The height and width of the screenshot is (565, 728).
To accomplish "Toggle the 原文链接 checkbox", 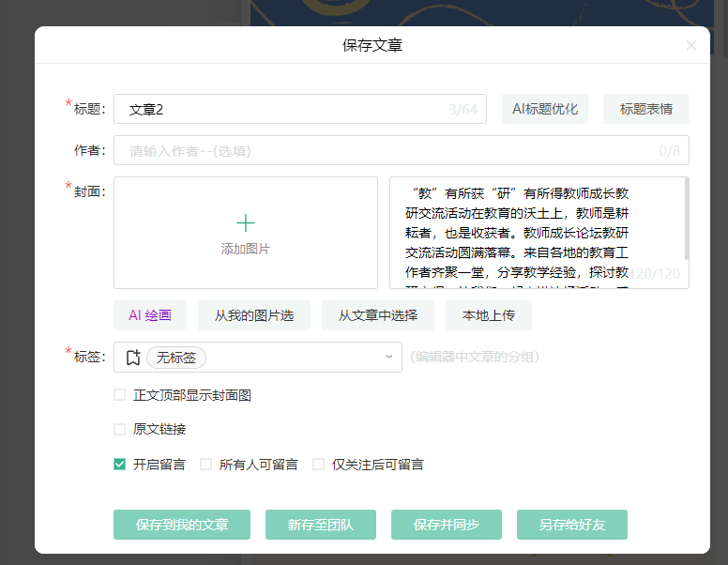I will pos(119,429).
